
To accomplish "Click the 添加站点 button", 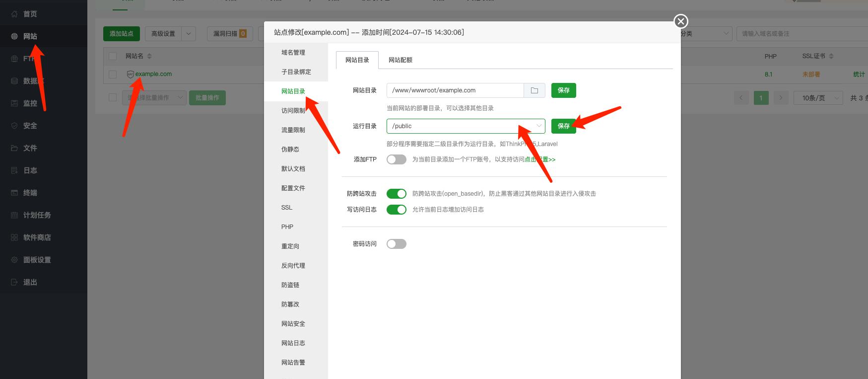I will point(122,34).
